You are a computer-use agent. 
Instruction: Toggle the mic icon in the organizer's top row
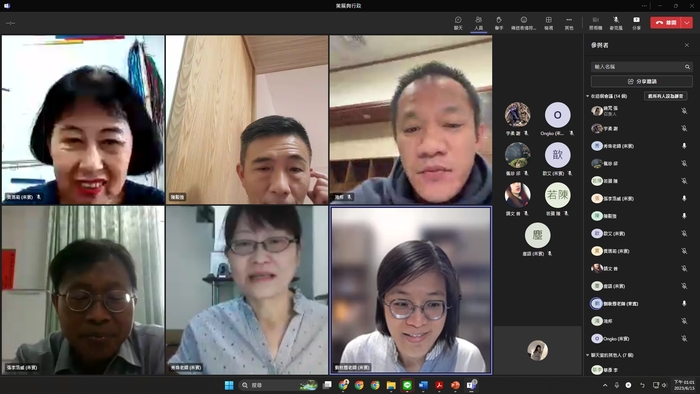(x=684, y=111)
